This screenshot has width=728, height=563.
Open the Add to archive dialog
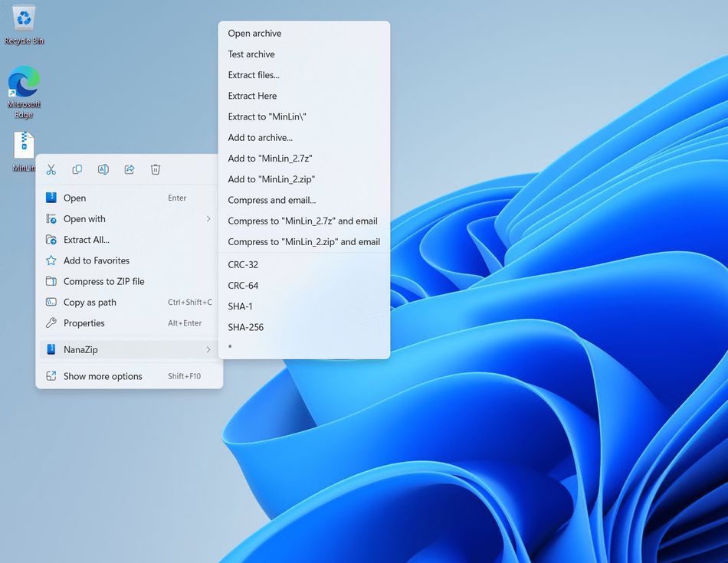pos(259,137)
